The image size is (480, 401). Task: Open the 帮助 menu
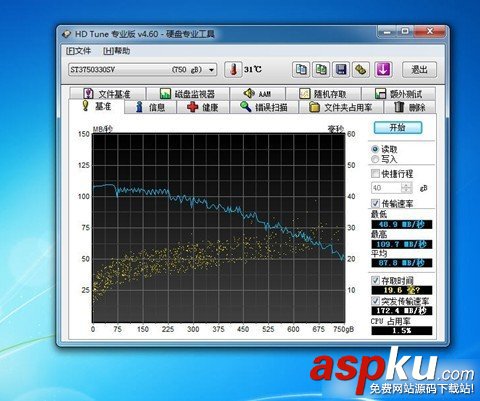(116, 51)
